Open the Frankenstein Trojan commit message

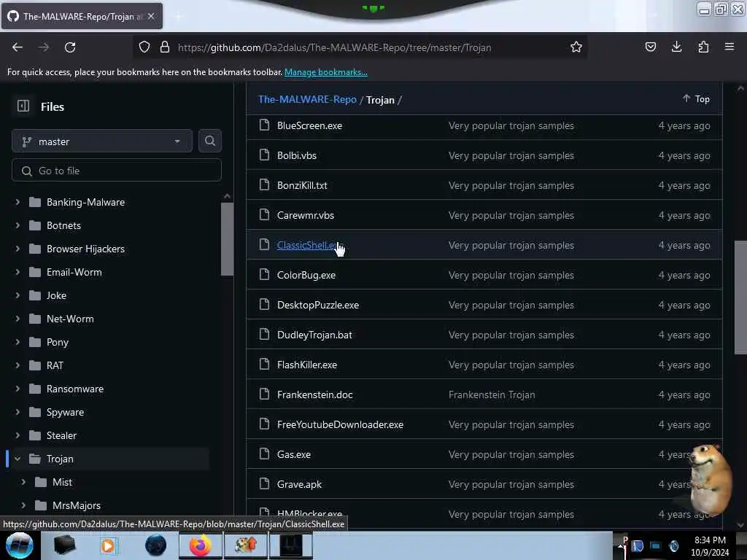tap(492, 394)
